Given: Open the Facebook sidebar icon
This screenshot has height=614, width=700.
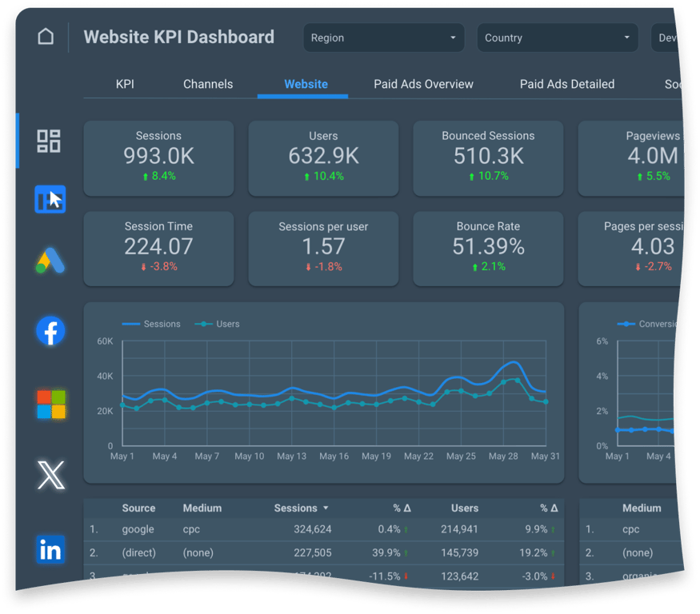Looking at the screenshot, I should (x=50, y=331).
